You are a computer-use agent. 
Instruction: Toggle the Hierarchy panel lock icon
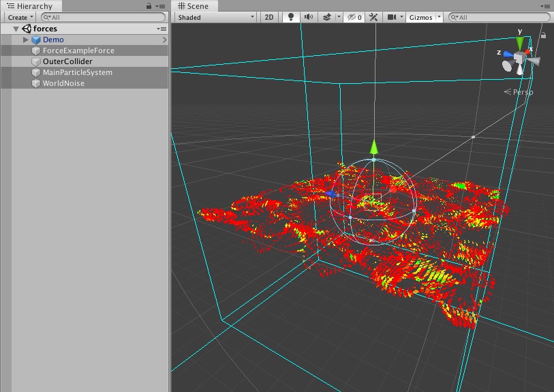coord(149,6)
